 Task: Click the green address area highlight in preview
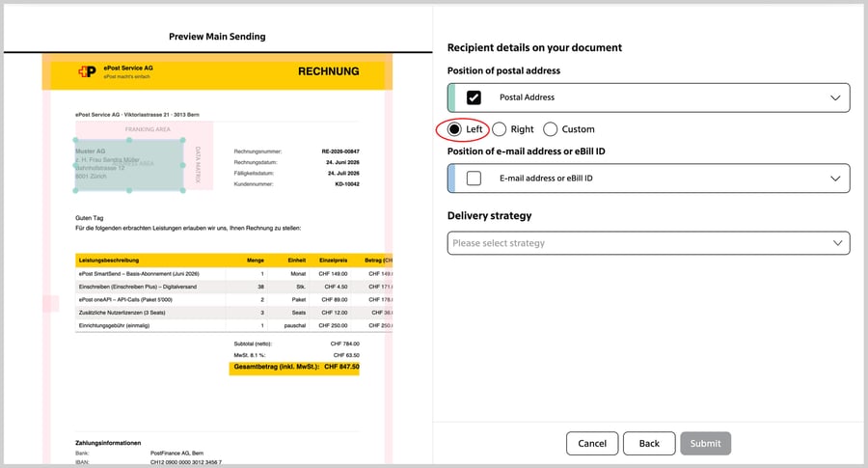point(129,165)
